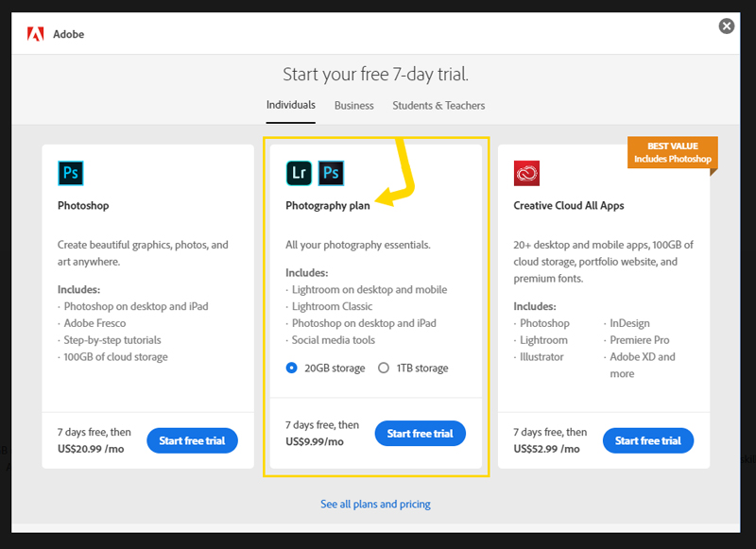The height and width of the screenshot is (549, 756).
Task: Click the Adobe XD and more item
Action: click(x=643, y=366)
